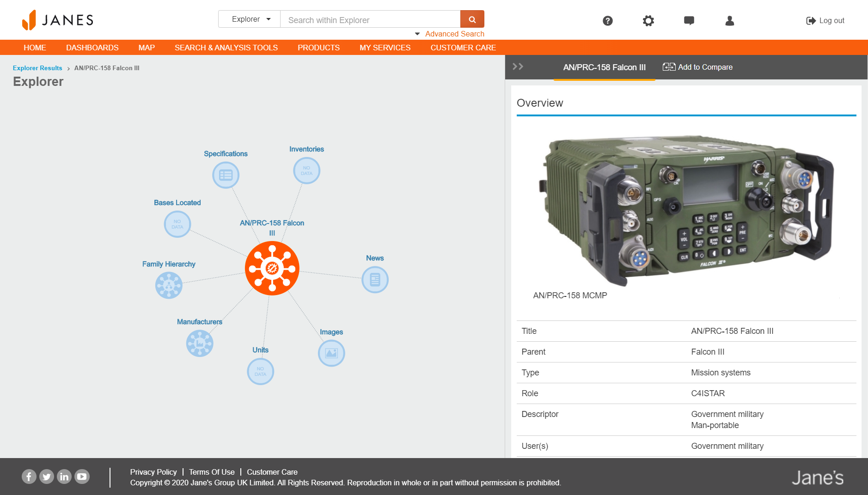Click the Log out icon
Screen dimensions: 868x495
[811, 21]
